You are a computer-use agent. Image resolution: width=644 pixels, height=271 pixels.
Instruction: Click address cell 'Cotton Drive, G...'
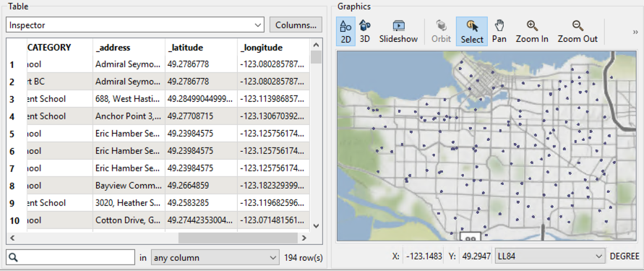(x=129, y=220)
